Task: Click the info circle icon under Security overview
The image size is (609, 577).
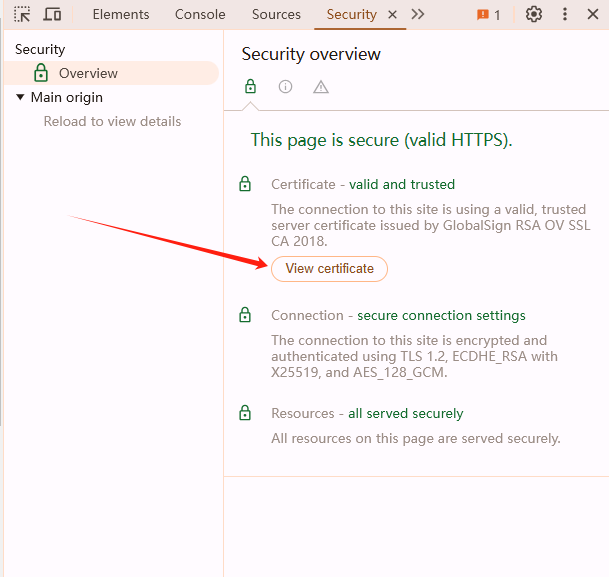Action: click(285, 87)
